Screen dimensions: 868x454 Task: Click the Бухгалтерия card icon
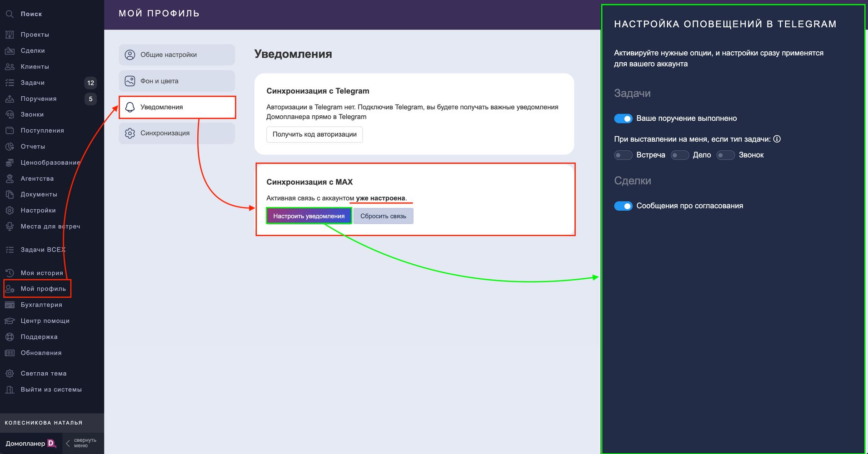tap(10, 305)
